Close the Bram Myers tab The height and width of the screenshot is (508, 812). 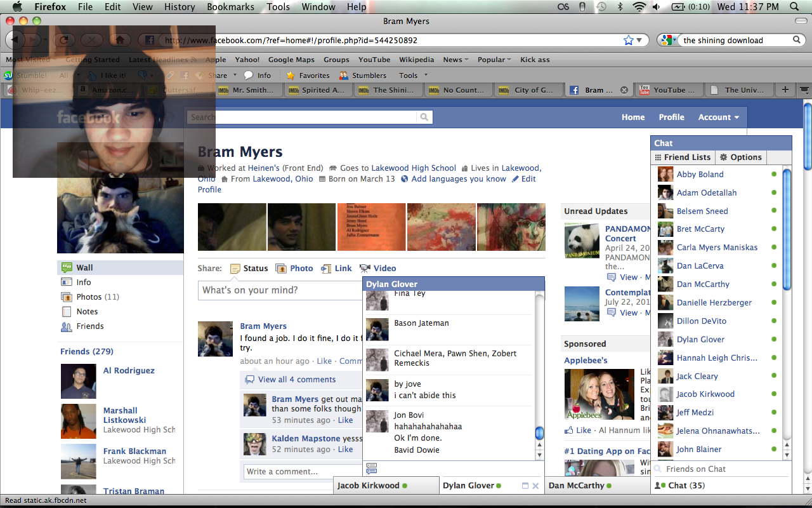pos(624,90)
